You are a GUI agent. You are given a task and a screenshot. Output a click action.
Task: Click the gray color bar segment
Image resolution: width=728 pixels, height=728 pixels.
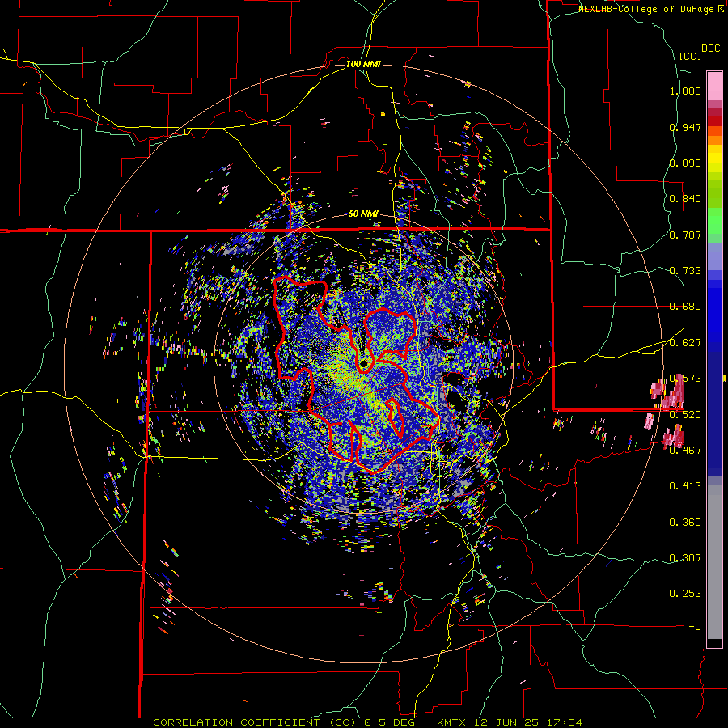coord(714,562)
